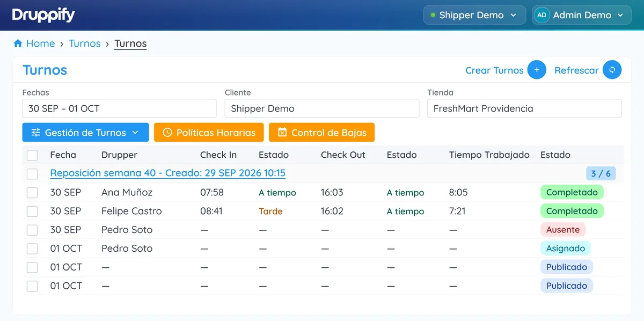Click the name Ana Muñoz

(127, 192)
